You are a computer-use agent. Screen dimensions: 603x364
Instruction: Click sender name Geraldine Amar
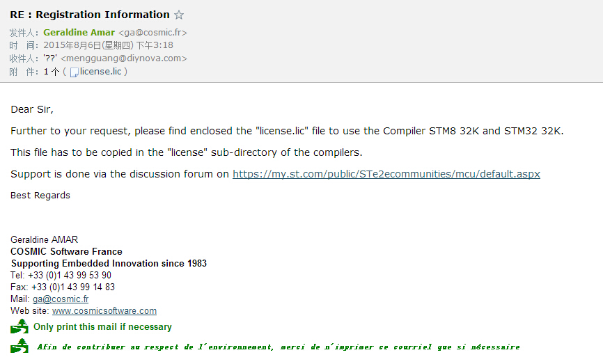[79, 33]
